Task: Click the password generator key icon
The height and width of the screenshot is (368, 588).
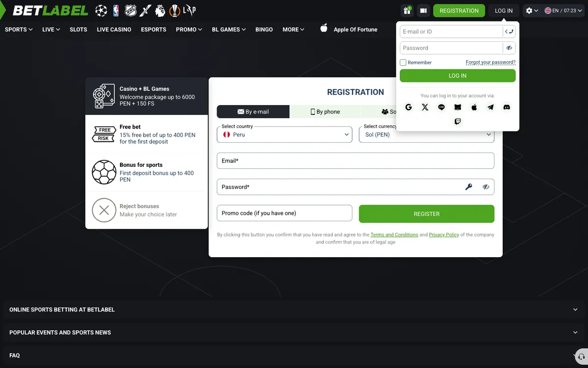Action: point(469,187)
